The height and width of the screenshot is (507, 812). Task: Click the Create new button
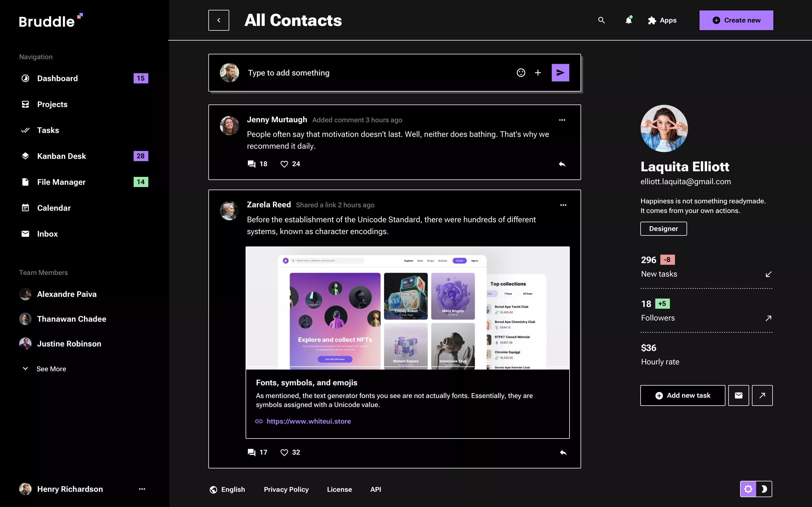point(736,20)
